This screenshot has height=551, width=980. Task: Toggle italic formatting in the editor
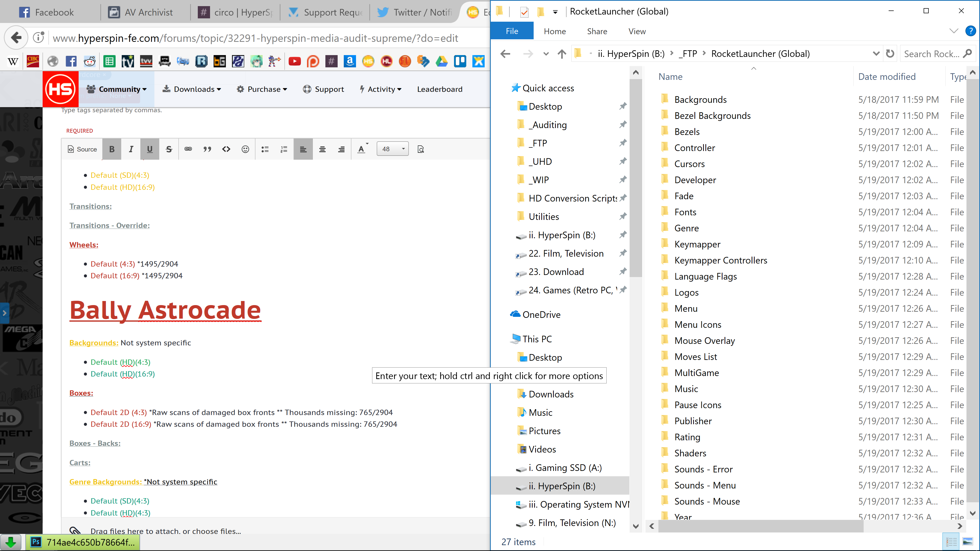131,149
